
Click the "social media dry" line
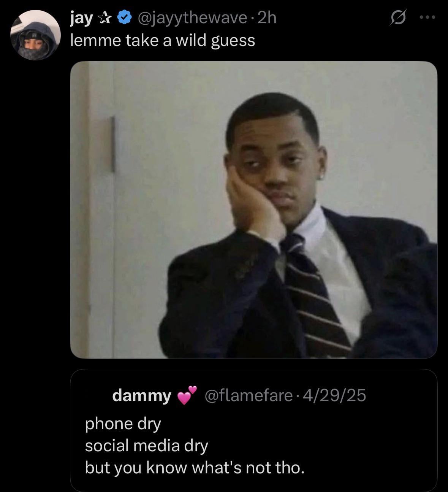click(x=147, y=445)
